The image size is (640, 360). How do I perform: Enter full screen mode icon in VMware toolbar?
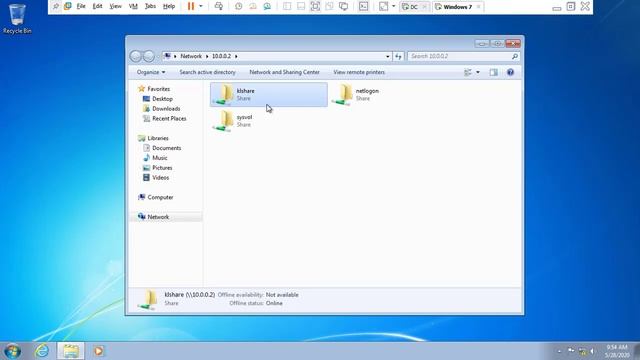click(315, 6)
